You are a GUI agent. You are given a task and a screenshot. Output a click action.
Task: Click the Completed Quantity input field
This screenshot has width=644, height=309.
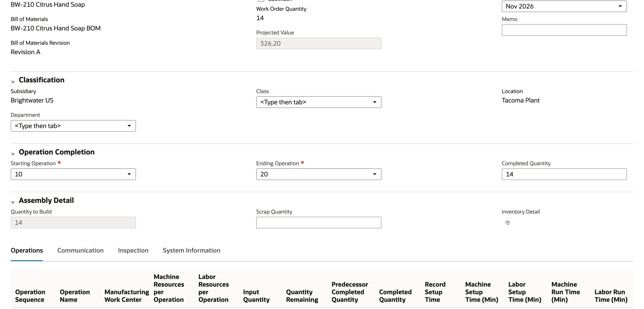click(x=564, y=174)
